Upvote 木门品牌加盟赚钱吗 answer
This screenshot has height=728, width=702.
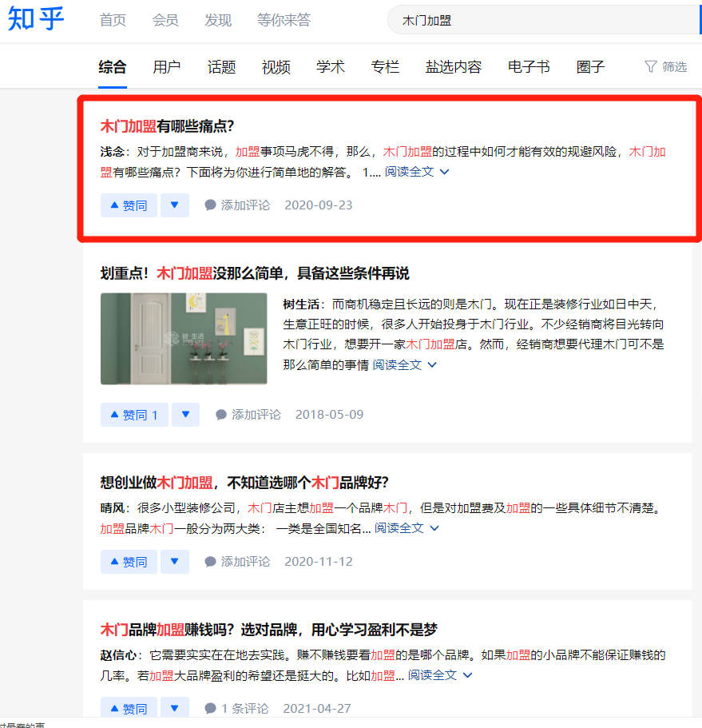tap(129, 707)
